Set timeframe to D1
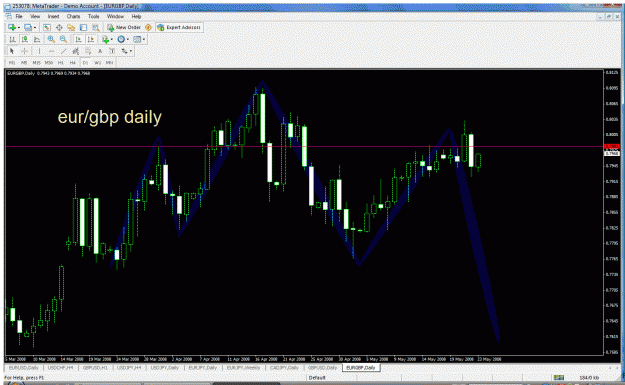 click(85, 63)
